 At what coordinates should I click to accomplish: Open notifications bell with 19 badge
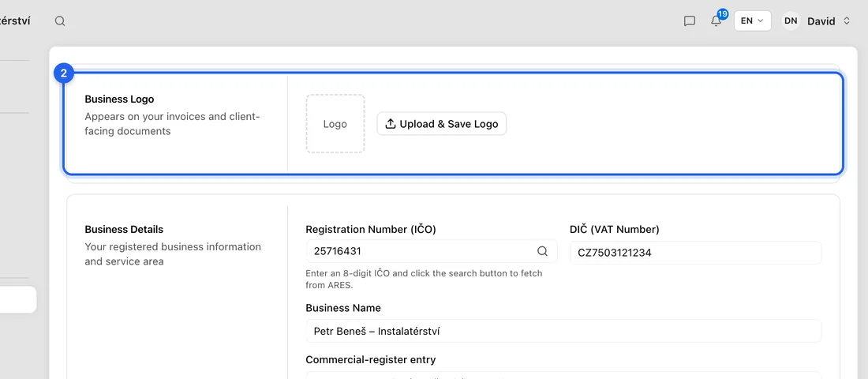[716, 21]
